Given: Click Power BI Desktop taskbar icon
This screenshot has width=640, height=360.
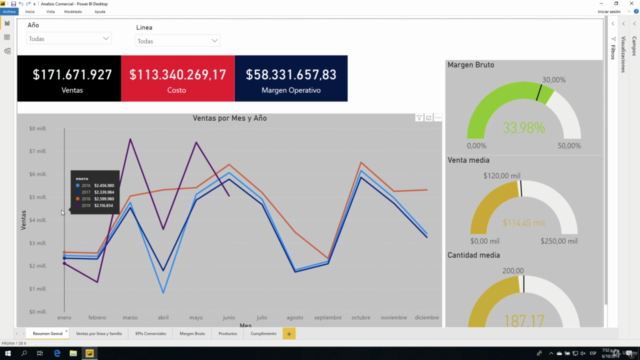Looking at the screenshot, I should (x=89, y=353).
